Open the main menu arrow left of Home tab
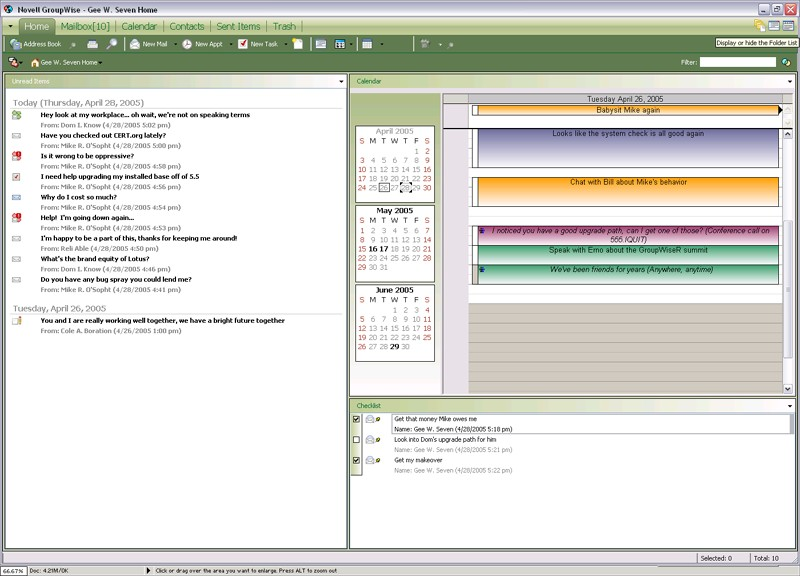 pos(11,26)
